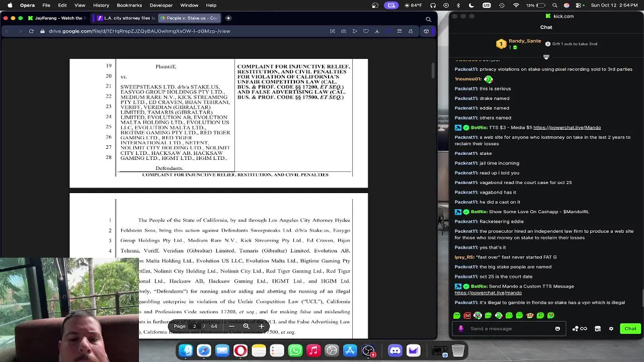Screen dimensions: 644x362
Task: Open Mail from the dock
Action: pyautogui.click(x=222, y=350)
